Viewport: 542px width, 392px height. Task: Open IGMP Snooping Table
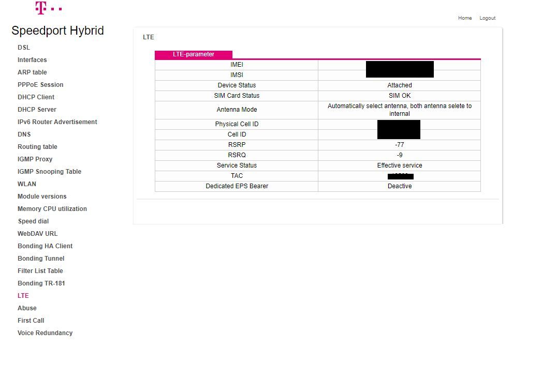49,172
